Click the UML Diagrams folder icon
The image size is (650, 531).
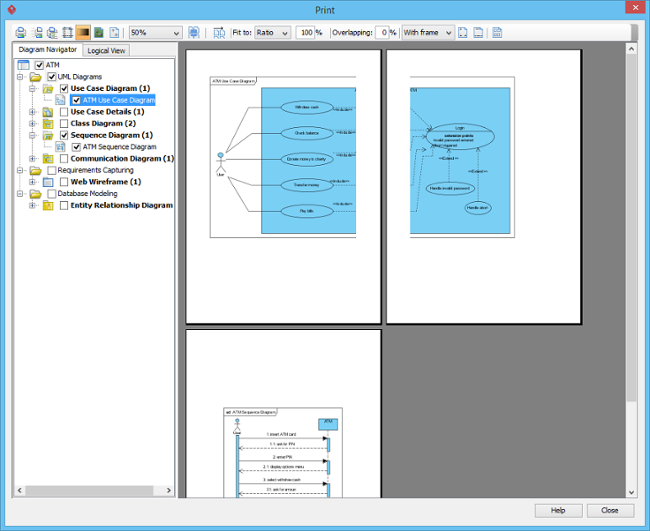(x=36, y=77)
